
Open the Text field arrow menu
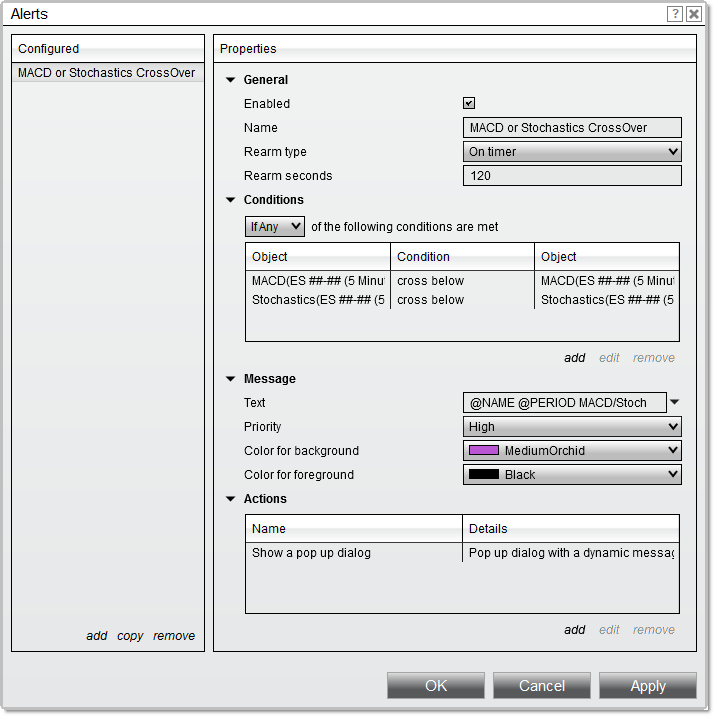point(674,402)
